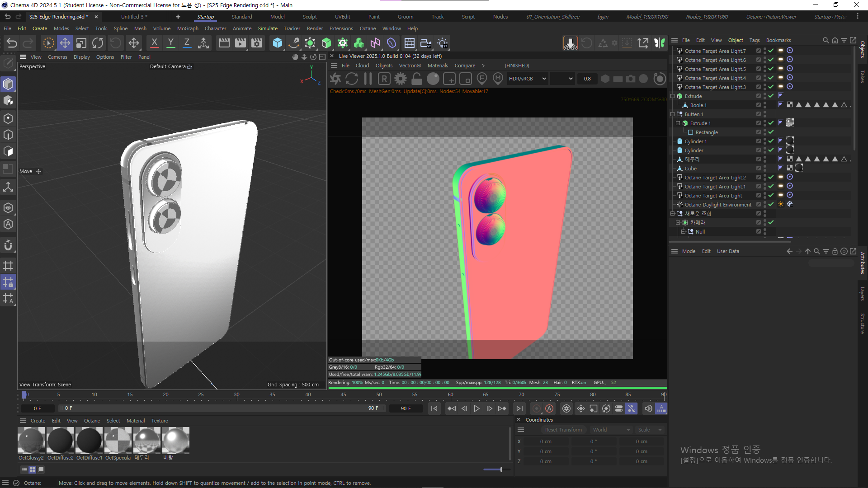This screenshot has height=488, width=868.
Task: Click User Data in Attributes panel
Action: (728, 251)
